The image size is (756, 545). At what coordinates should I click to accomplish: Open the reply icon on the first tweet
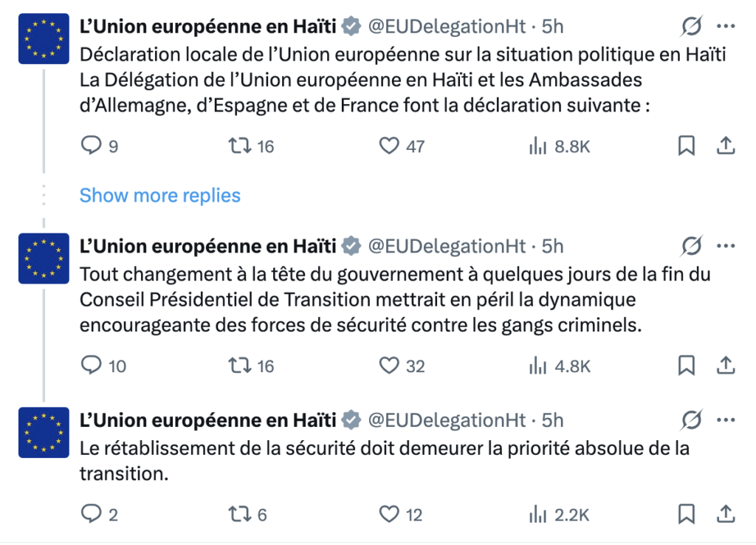click(x=90, y=145)
